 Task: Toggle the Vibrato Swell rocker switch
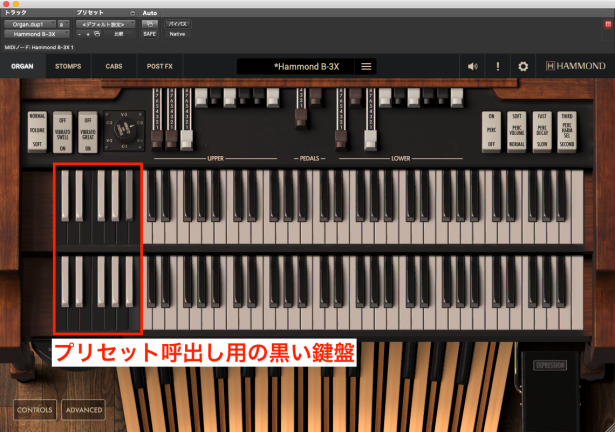[62, 132]
